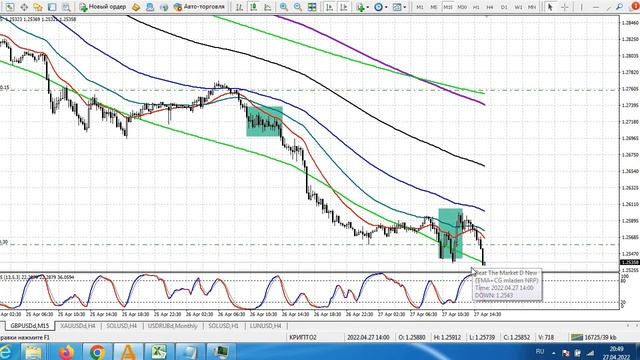Click the second teal rectangle near 27 Apr
The image size is (640, 360).
pyautogui.click(x=450, y=233)
